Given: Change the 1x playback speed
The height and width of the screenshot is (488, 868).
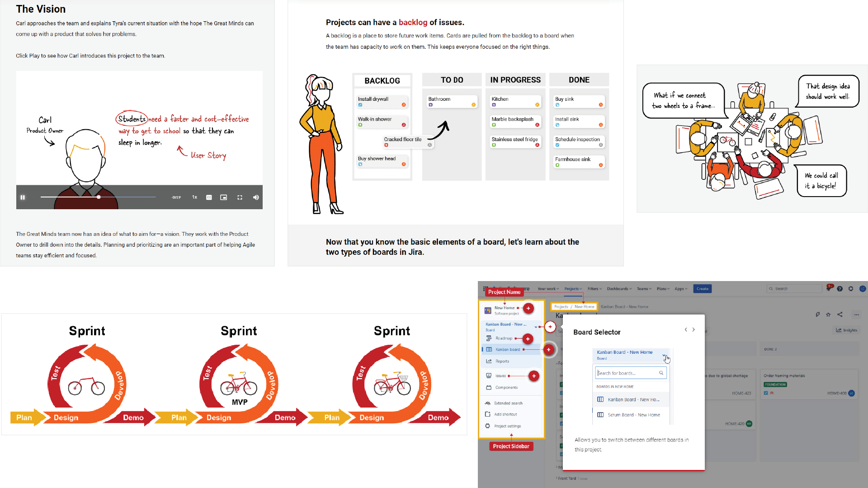Looking at the screenshot, I should click(194, 197).
